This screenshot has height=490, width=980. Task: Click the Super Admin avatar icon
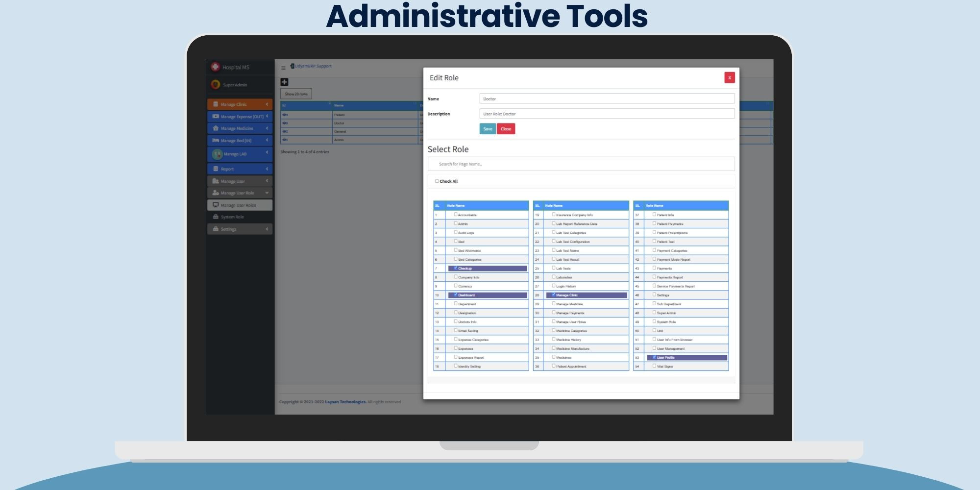tap(215, 85)
